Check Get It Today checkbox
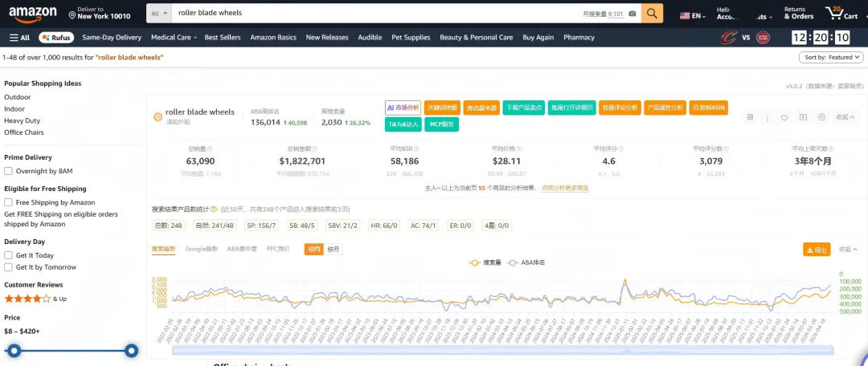868x366 pixels. tap(8, 255)
